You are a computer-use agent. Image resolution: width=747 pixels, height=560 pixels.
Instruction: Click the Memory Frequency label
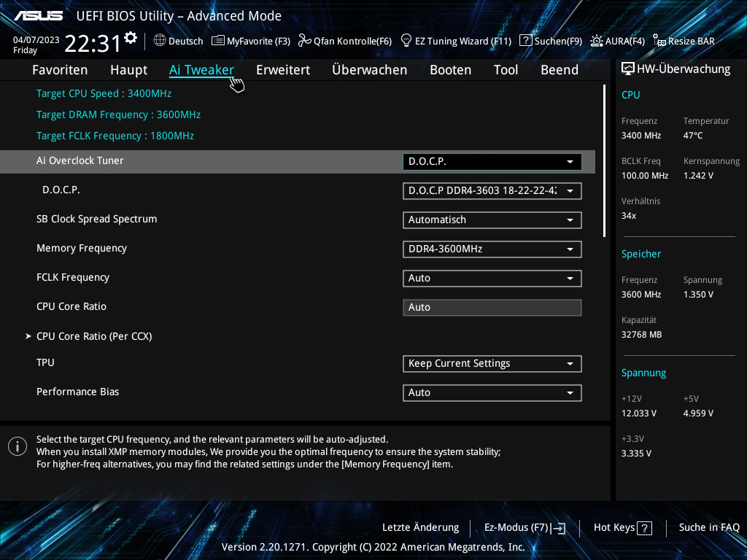click(x=82, y=248)
